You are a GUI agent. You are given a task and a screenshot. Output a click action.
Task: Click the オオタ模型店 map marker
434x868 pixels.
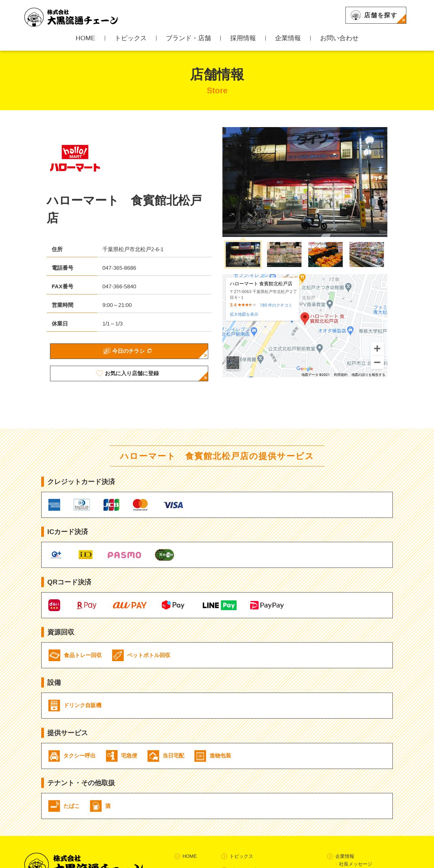tap(350, 330)
